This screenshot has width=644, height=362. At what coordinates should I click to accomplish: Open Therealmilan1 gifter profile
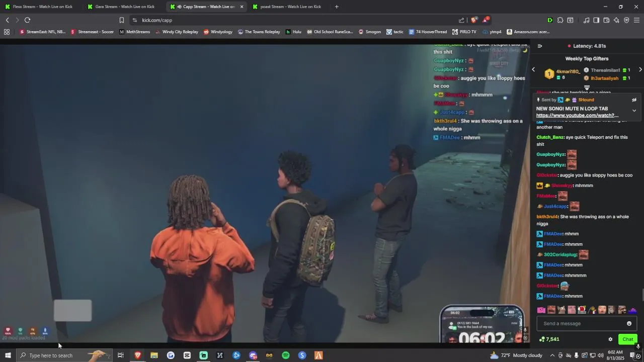tap(605, 70)
